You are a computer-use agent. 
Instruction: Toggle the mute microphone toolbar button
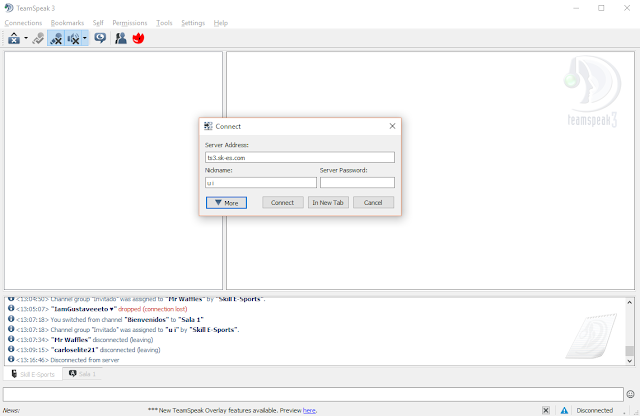point(56,38)
